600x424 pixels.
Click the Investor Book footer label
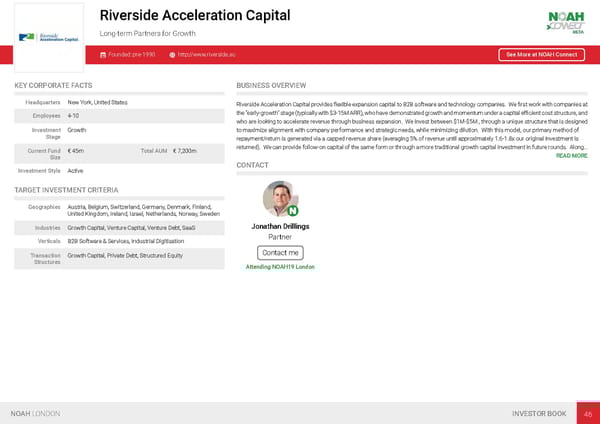538,413
